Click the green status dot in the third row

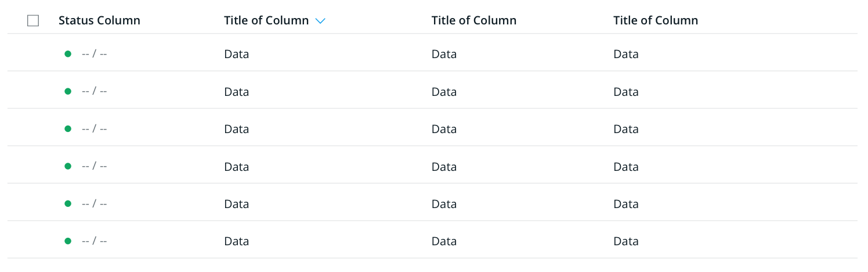pyautogui.click(x=68, y=128)
